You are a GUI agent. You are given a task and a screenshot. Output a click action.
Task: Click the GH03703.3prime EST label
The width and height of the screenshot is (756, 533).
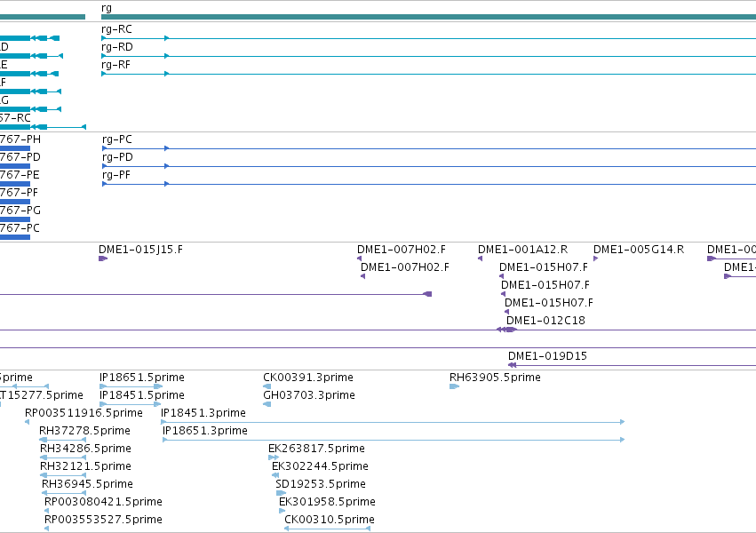309,395
